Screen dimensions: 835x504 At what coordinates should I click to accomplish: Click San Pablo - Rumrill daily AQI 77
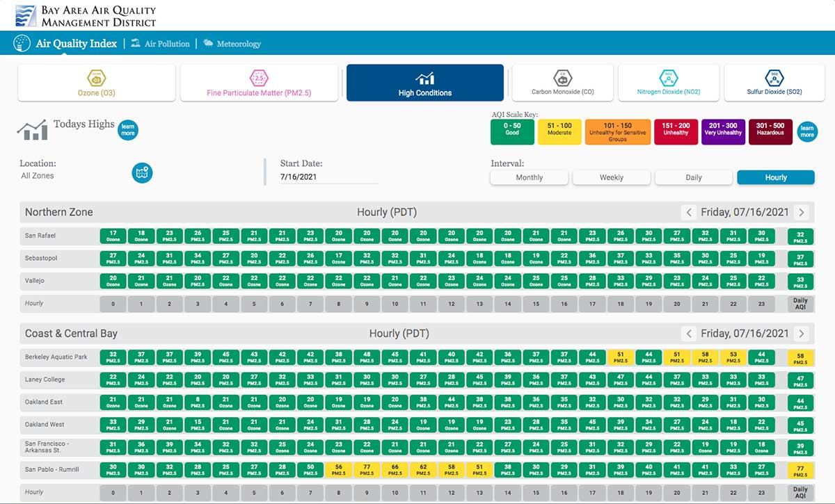(x=801, y=471)
